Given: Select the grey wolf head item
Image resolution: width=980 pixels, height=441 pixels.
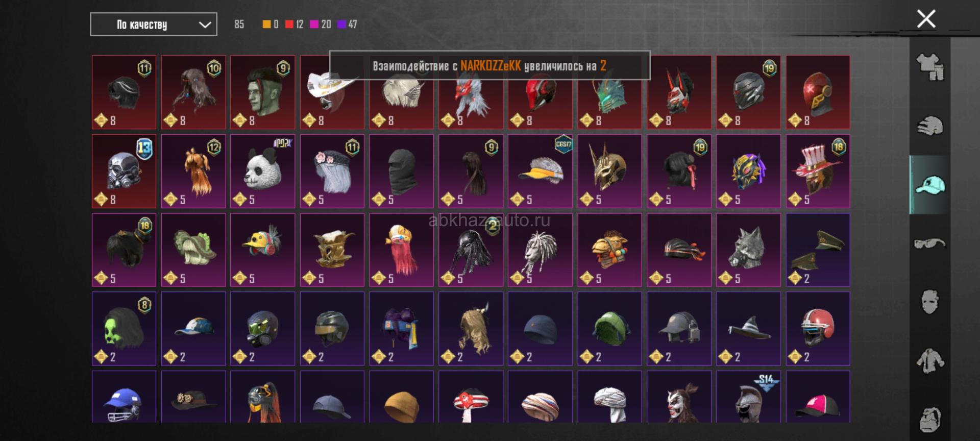Looking at the screenshot, I should coord(748,250).
